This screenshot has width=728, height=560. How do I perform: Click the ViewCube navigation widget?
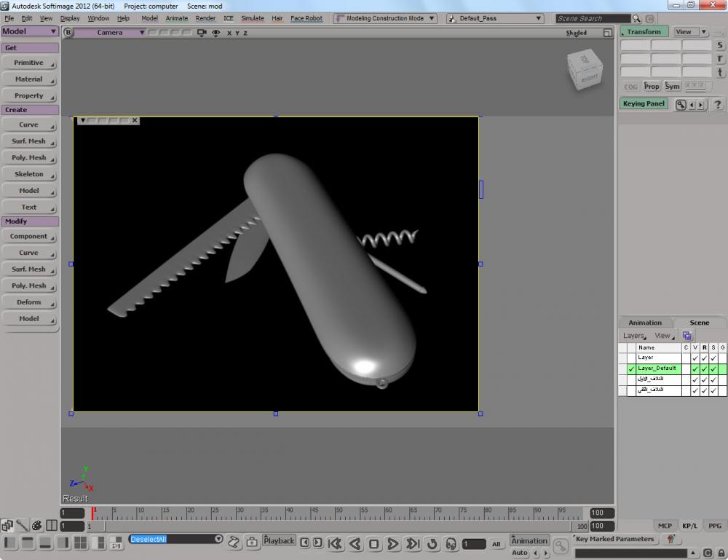click(x=585, y=70)
